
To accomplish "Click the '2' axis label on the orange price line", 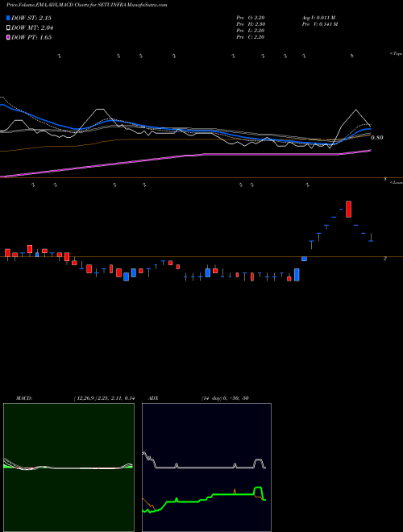I will (x=384, y=259).
